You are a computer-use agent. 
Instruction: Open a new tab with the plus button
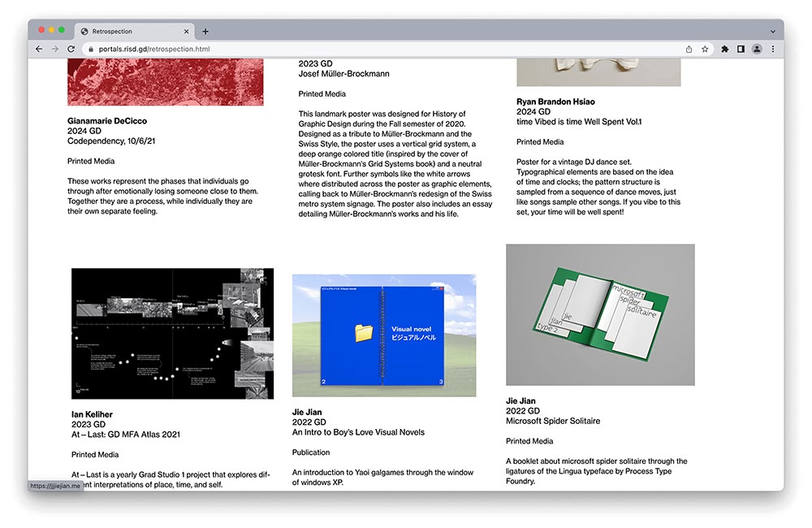pyautogui.click(x=205, y=32)
